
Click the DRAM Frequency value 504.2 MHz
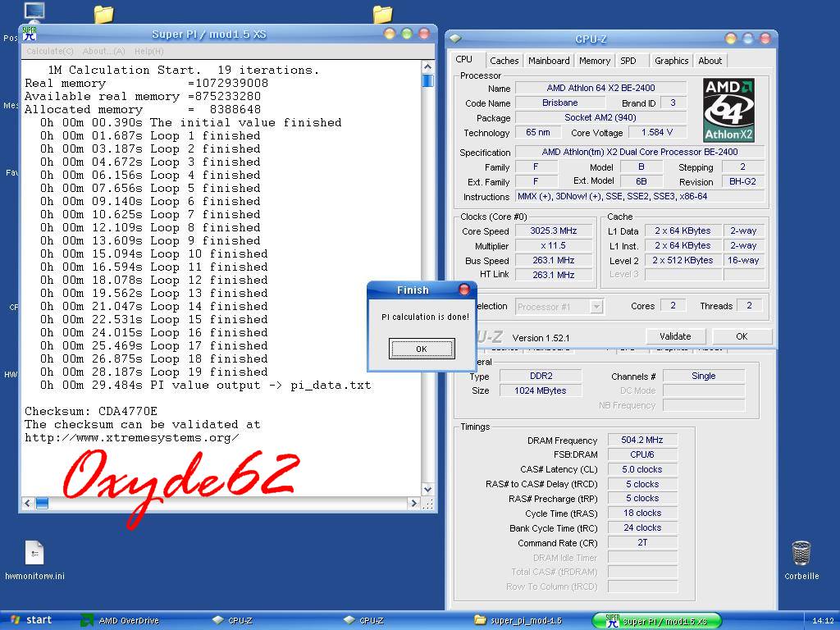(x=641, y=441)
